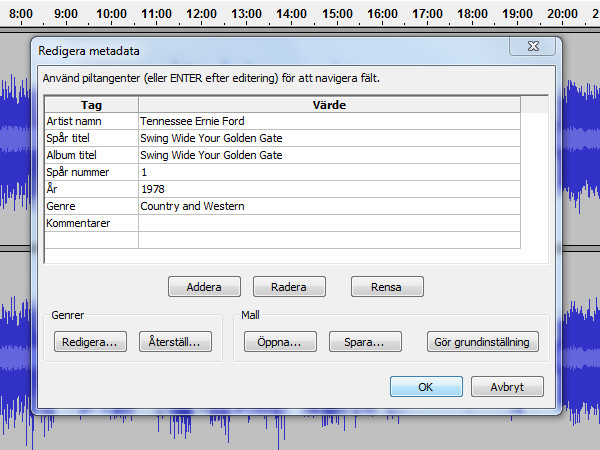Screen dimensions: 600x450
Task: Click the Addera button
Action: (x=204, y=287)
